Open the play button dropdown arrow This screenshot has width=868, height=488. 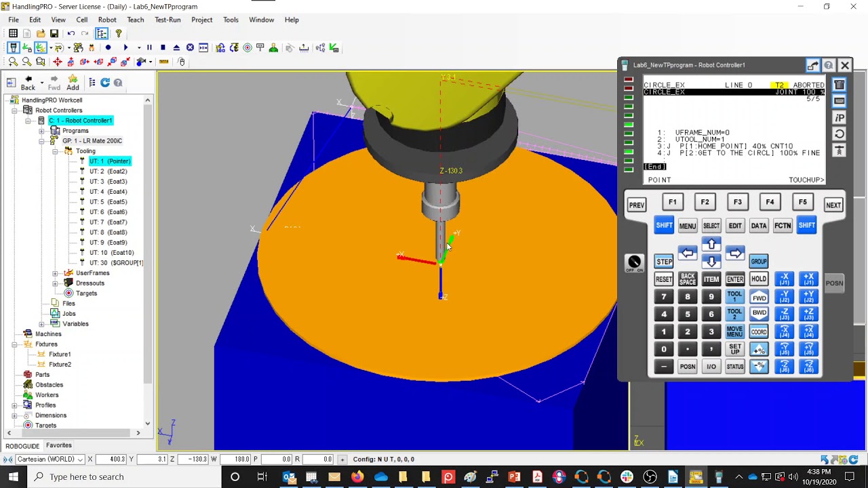[x=138, y=47]
